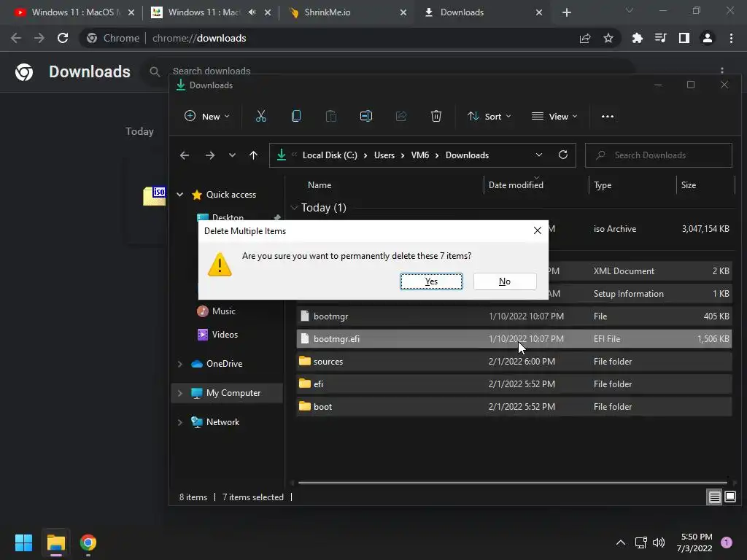
Task: Reload the Chrome page
Action: tap(63, 38)
